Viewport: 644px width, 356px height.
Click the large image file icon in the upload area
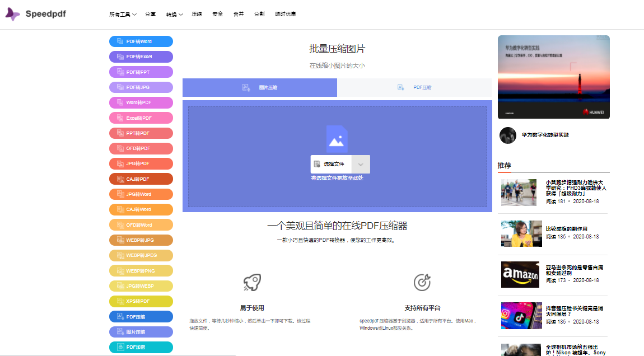point(337,139)
